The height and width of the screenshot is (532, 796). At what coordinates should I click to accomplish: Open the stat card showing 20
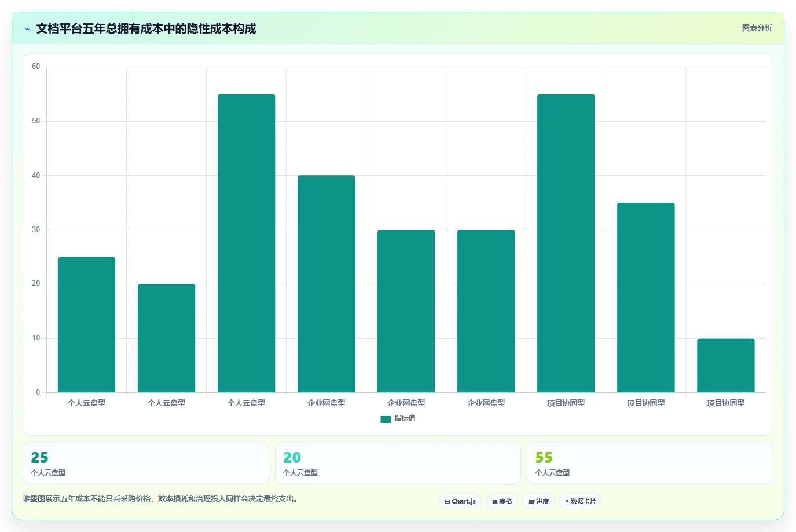398,463
